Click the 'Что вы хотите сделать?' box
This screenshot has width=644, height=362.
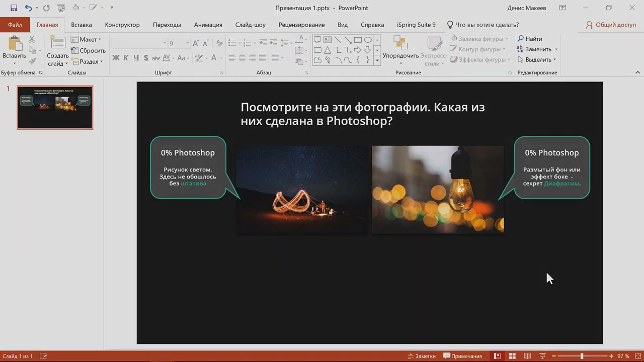tap(483, 25)
